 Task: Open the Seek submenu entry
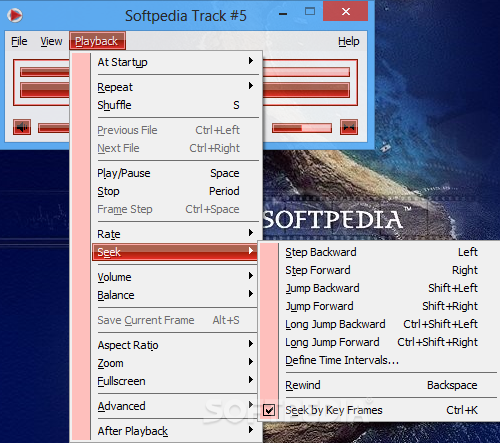[x=175, y=252]
